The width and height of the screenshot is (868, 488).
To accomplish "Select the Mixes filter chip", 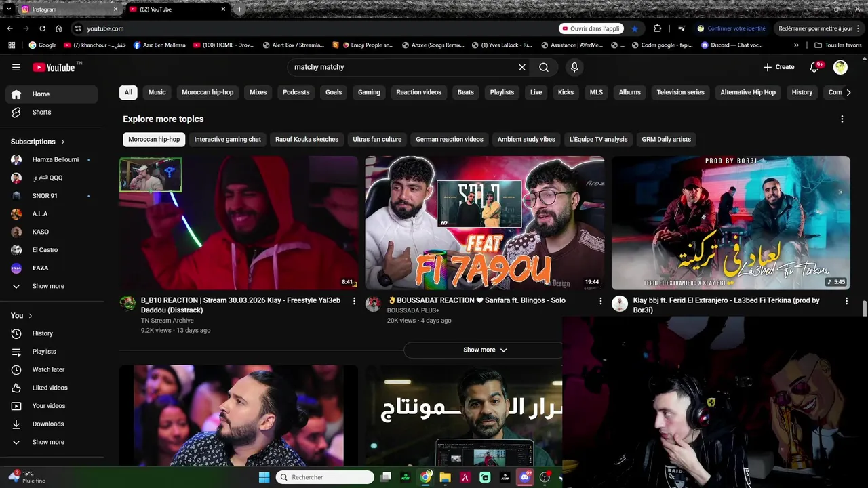I will pyautogui.click(x=258, y=92).
